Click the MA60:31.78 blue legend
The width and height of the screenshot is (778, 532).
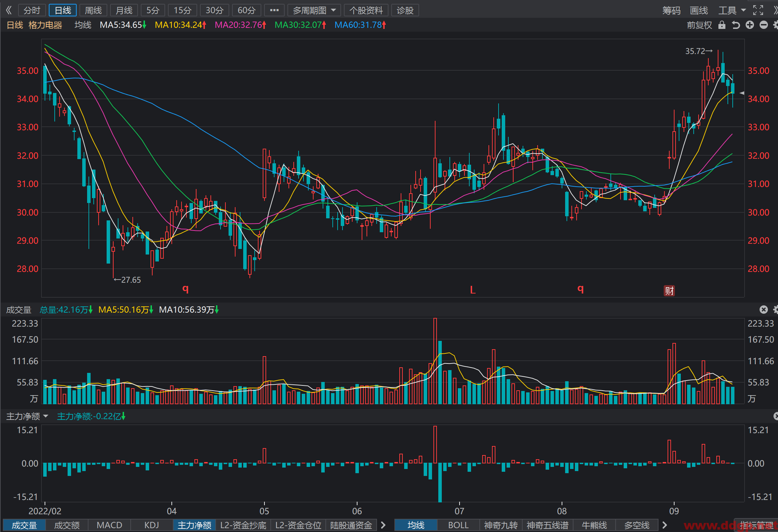pyautogui.click(x=360, y=25)
